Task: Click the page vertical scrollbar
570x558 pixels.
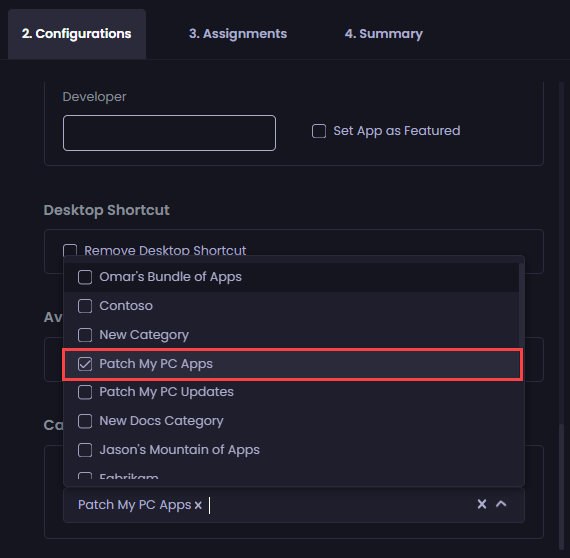Action: tap(561, 487)
